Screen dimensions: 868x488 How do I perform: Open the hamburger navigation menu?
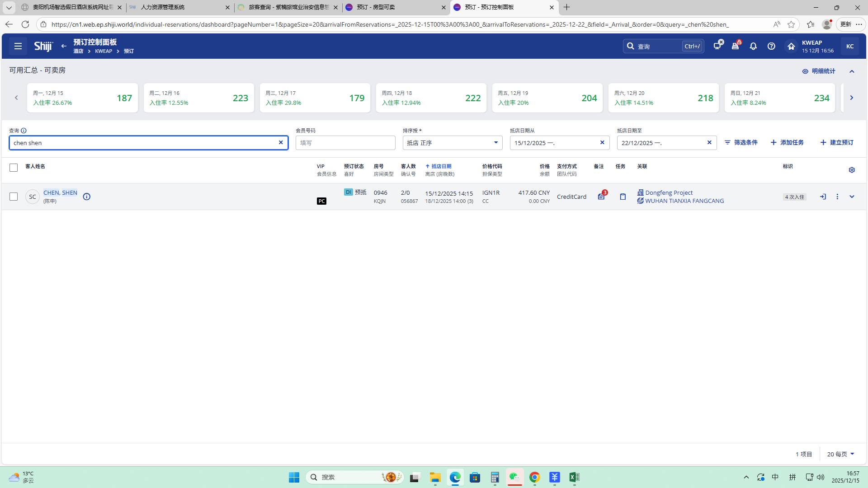[18, 46]
